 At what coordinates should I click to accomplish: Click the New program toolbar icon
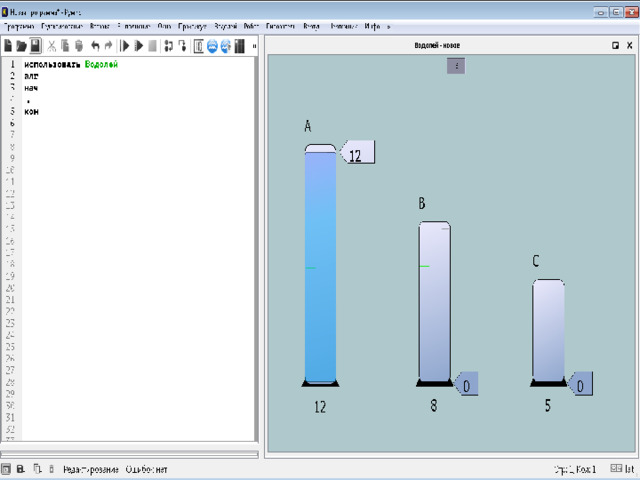click(x=8, y=46)
